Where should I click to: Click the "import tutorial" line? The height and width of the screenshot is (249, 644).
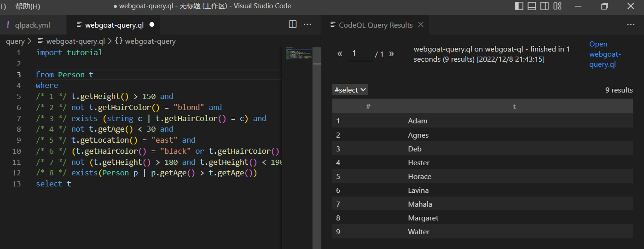tap(69, 52)
